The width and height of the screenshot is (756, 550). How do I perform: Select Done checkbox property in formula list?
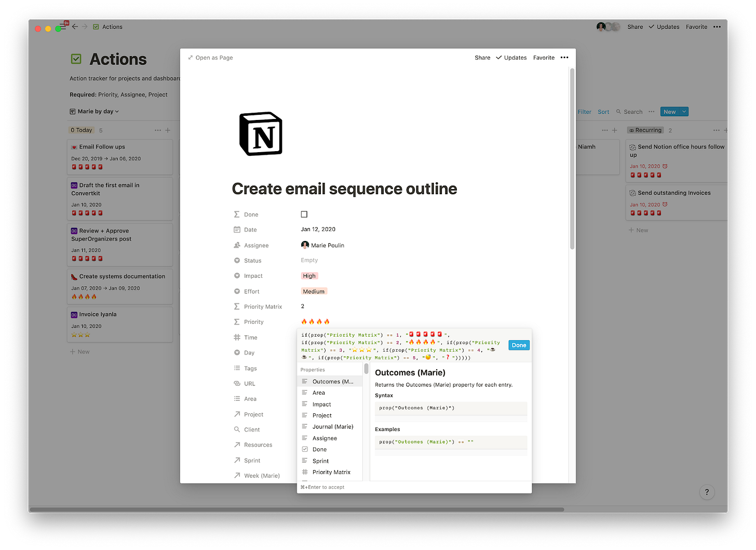coord(330,450)
